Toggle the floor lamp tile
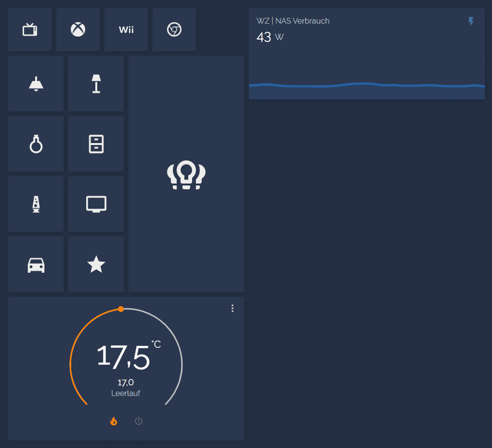This screenshot has height=448, width=492. (96, 83)
